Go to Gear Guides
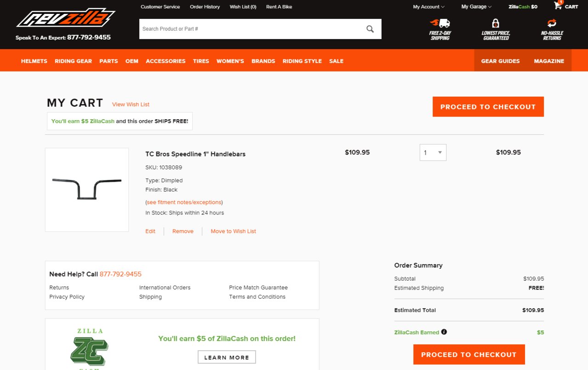Image resolution: width=588 pixels, height=370 pixels. [x=500, y=61]
